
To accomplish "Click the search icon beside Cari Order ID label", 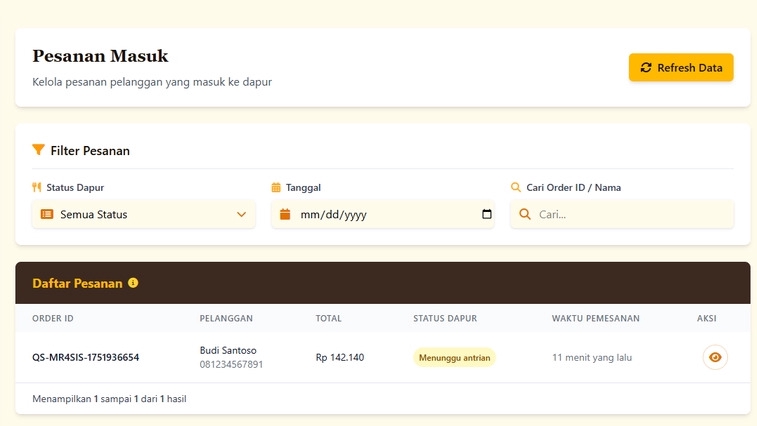I will (x=516, y=187).
